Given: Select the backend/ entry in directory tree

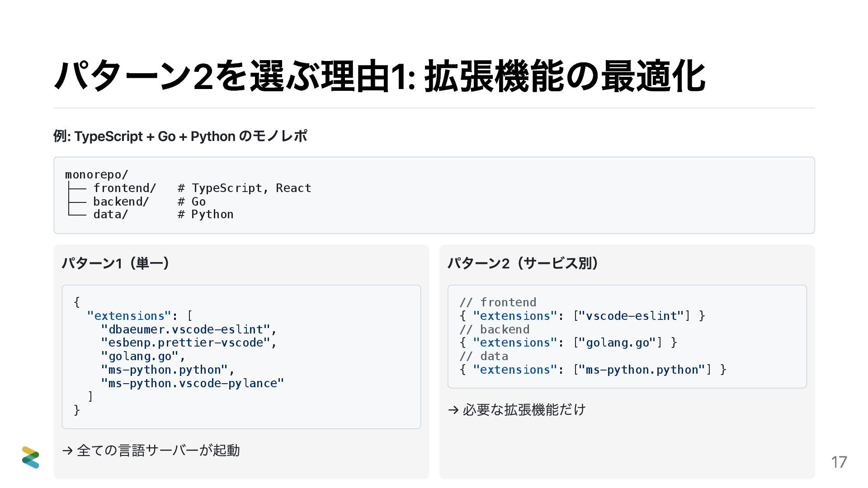Looking at the screenshot, I should (121, 202).
